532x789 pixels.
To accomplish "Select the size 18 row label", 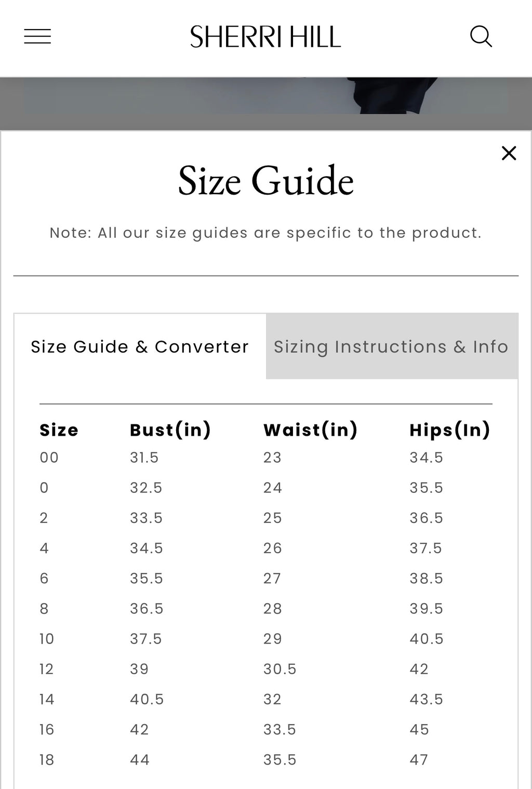I will (47, 760).
